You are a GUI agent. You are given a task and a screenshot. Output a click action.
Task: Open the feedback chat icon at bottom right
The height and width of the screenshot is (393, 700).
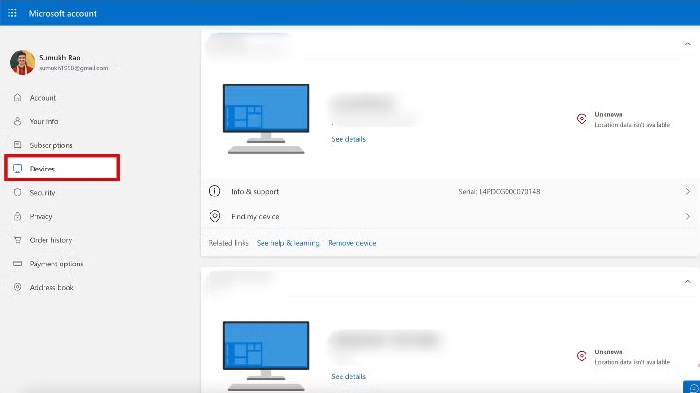[x=692, y=387]
